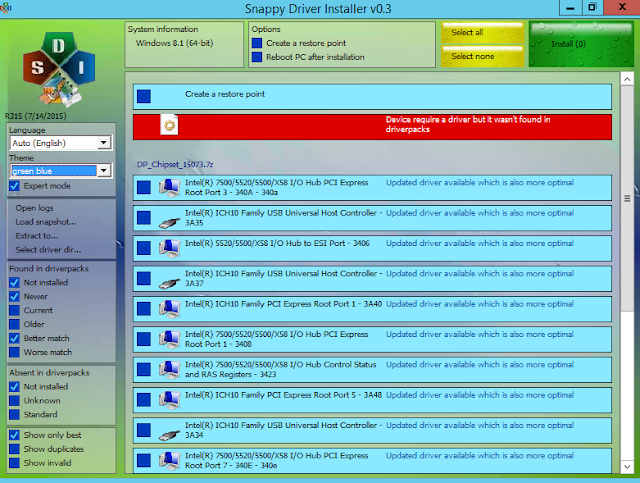Tick checkbox for Control Status and RAS Registers 3423
The width and height of the screenshot is (640, 483).
click(144, 369)
